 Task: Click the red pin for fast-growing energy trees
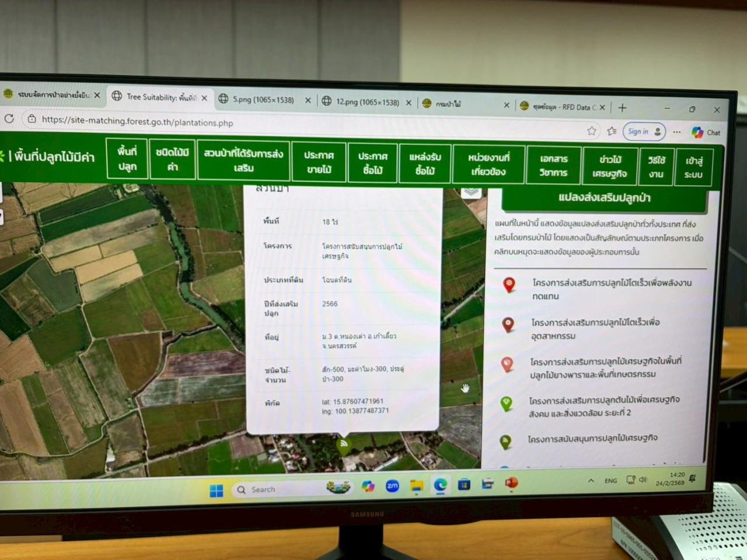pyautogui.click(x=509, y=285)
